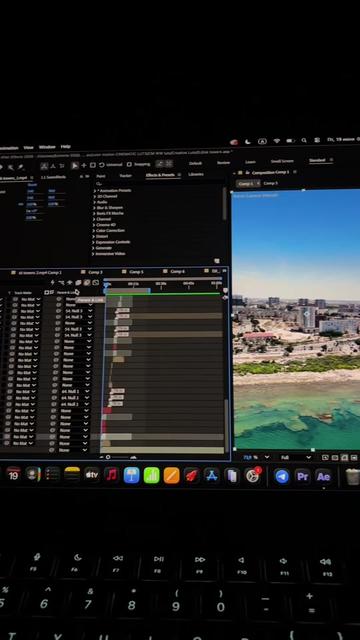Select the Selection arrow tool
The height and width of the screenshot is (640, 360).
coord(75,165)
